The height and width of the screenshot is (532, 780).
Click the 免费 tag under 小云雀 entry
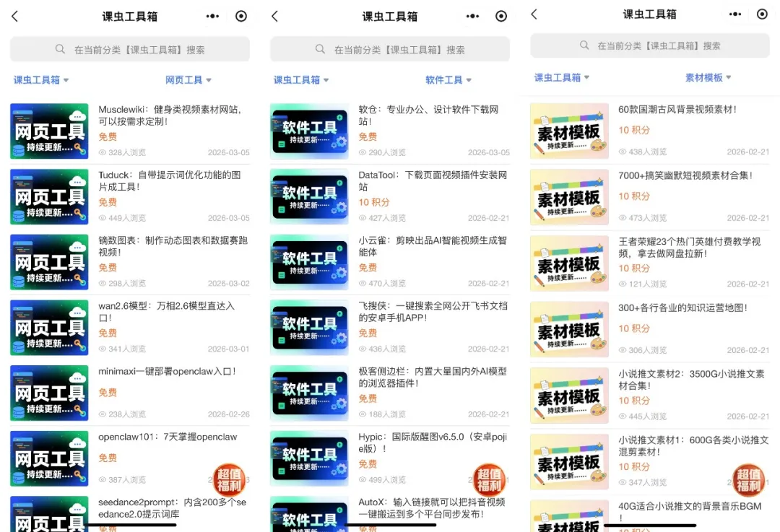click(368, 268)
